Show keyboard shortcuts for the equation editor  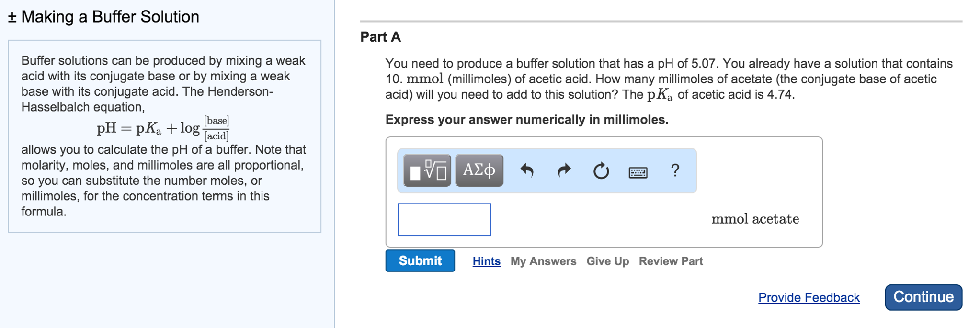[x=638, y=171]
